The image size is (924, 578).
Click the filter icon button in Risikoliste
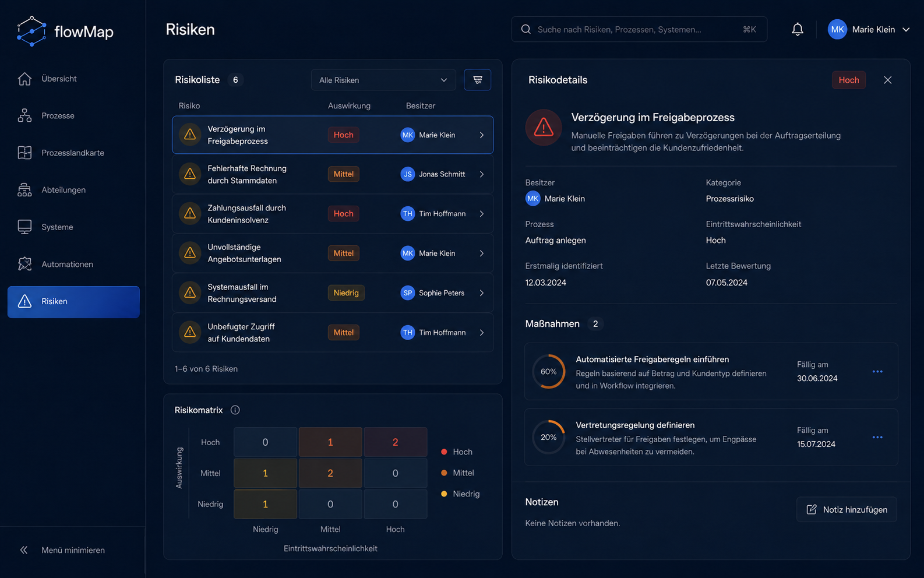[x=477, y=80]
